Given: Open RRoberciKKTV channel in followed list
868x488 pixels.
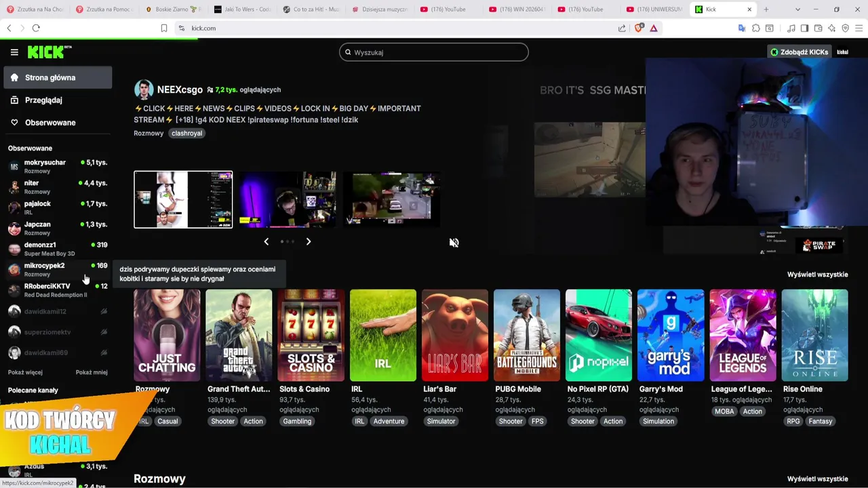Looking at the screenshot, I should click(58, 290).
